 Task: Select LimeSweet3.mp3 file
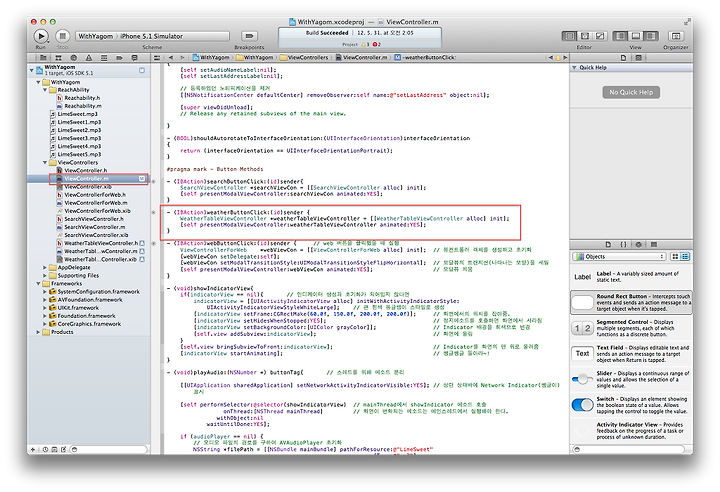pos(79,138)
